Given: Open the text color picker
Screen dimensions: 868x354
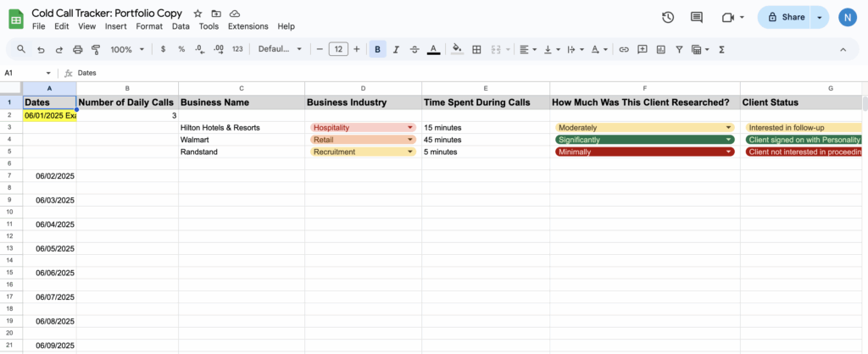Looking at the screenshot, I should 433,49.
